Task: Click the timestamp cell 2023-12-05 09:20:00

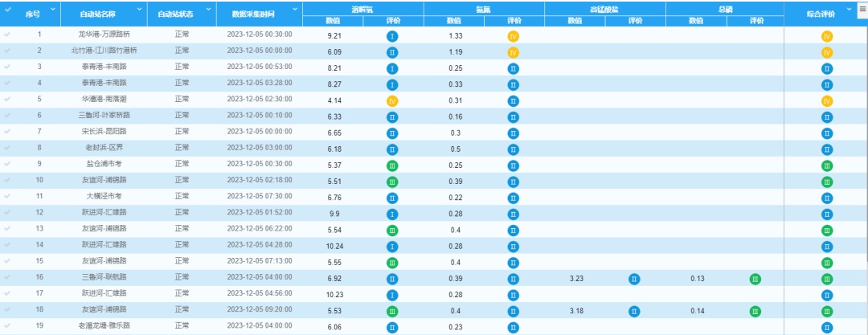Action: [260, 309]
